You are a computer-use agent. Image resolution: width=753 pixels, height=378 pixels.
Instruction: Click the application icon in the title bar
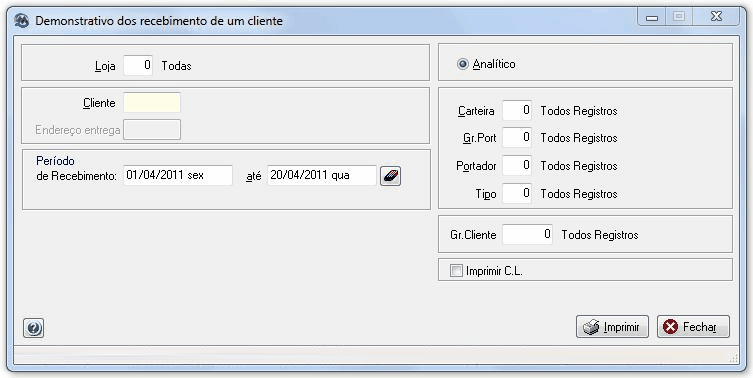point(22,21)
